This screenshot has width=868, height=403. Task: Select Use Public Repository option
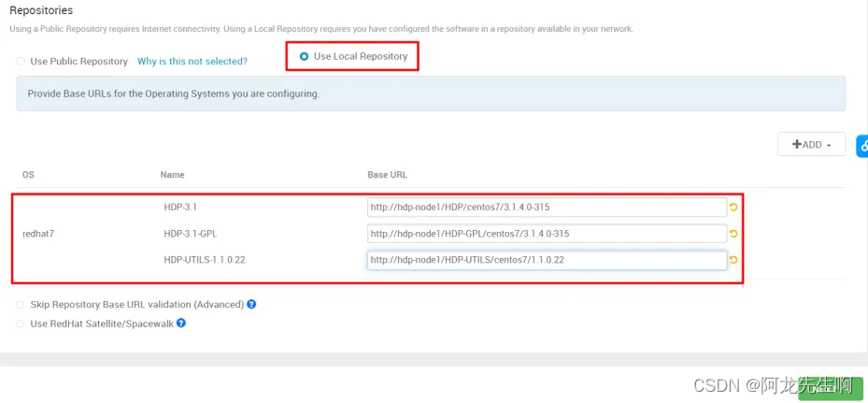pos(21,61)
